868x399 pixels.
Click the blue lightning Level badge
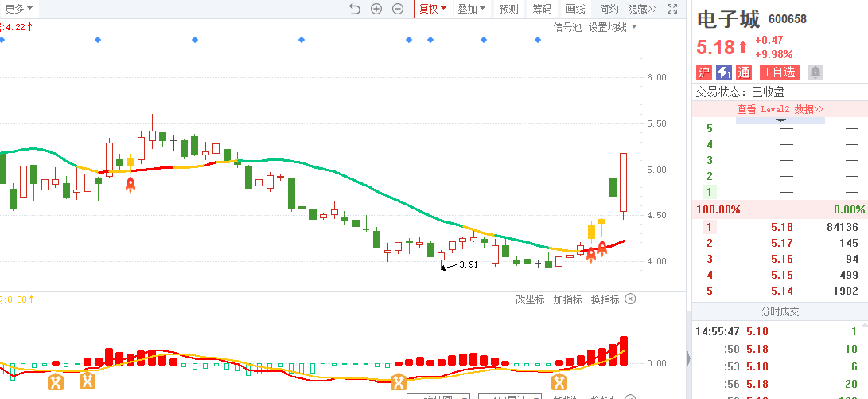click(x=723, y=72)
